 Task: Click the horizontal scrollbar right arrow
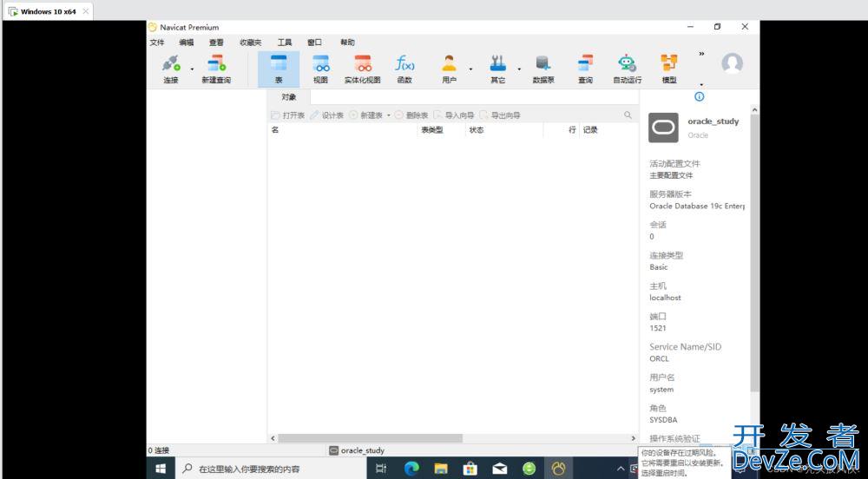pyautogui.click(x=634, y=438)
